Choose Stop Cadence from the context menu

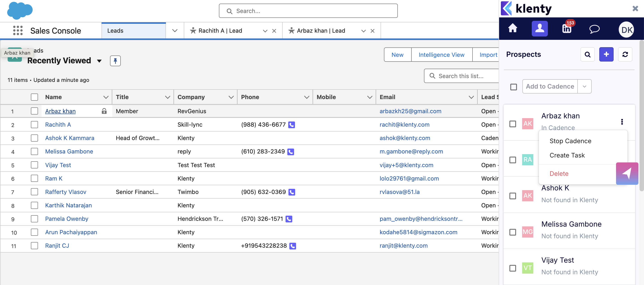coord(570,141)
